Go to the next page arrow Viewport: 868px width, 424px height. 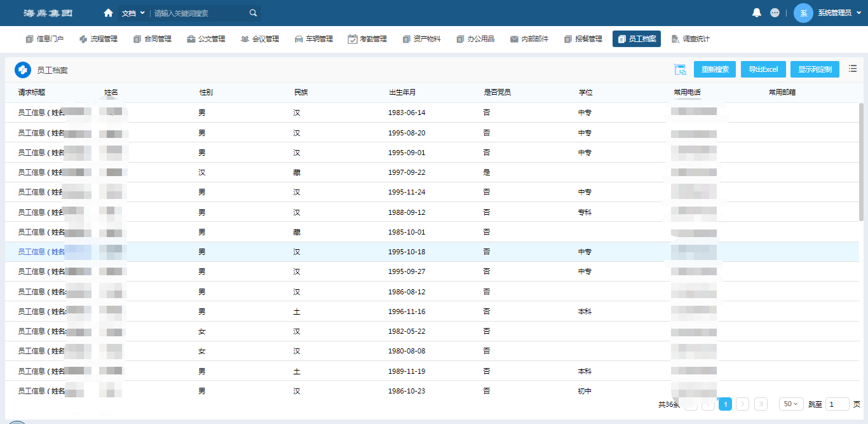(743, 404)
